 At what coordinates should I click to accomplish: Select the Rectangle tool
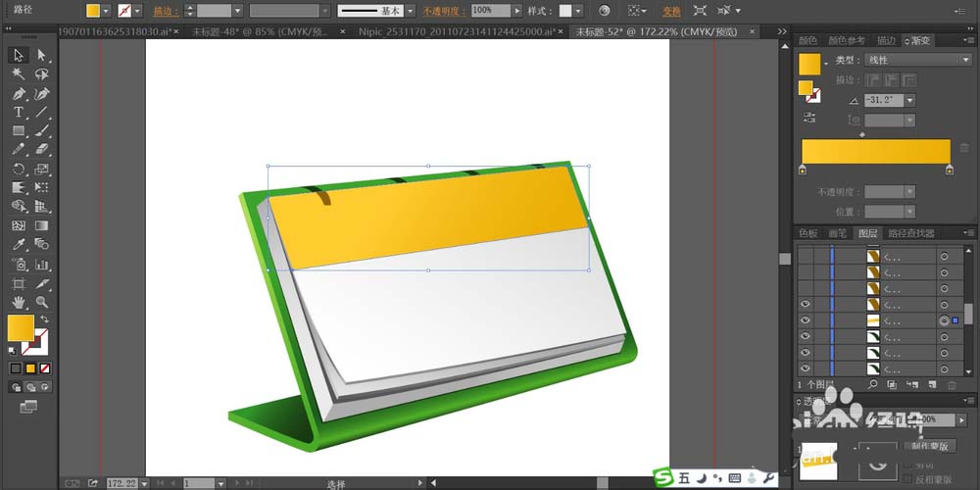pos(18,131)
